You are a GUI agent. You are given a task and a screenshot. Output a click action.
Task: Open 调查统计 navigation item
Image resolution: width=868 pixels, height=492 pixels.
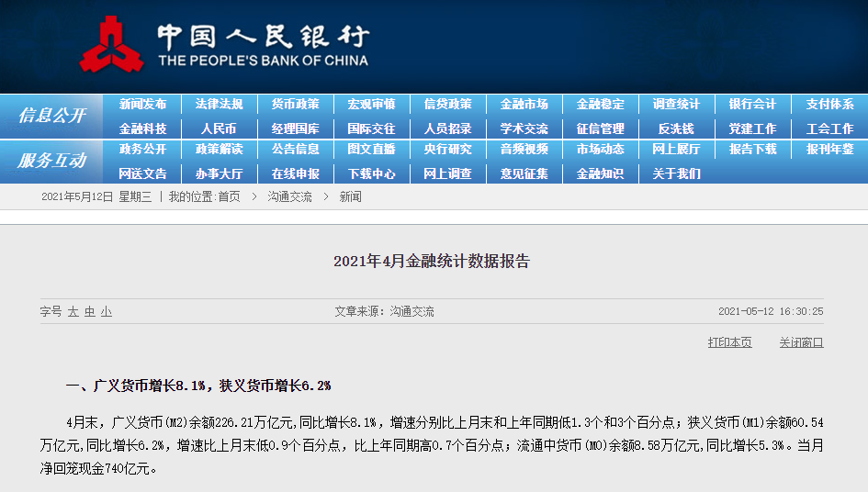(x=676, y=104)
